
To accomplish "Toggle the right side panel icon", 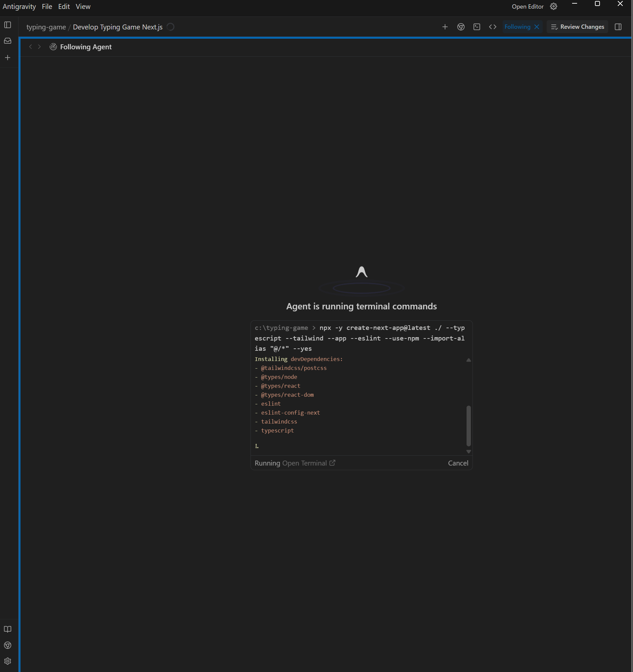I will pyautogui.click(x=618, y=27).
